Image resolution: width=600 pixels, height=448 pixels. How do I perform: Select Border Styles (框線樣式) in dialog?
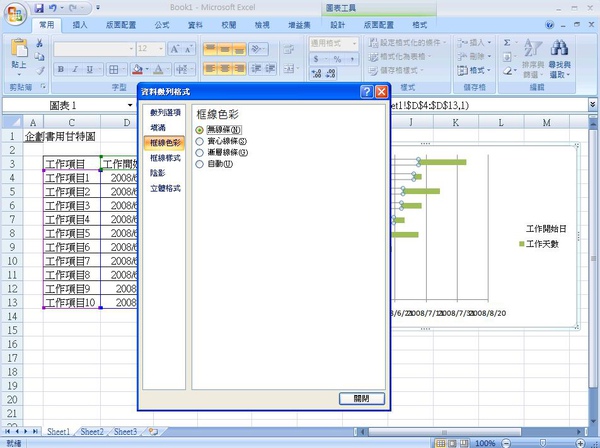coord(165,158)
